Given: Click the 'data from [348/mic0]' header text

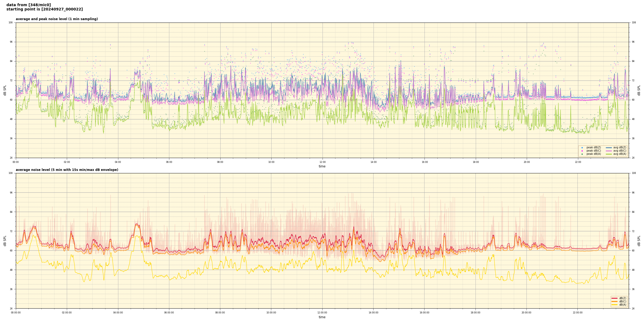Looking at the screenshot, I should tap(28, 5).
